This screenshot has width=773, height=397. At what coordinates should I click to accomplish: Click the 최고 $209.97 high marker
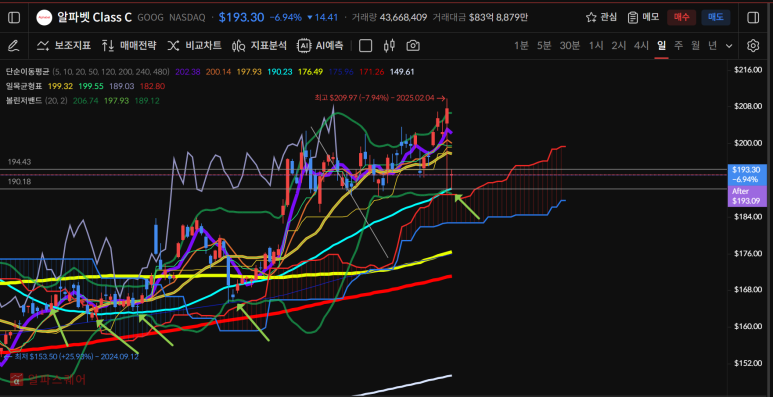(380, 98)
